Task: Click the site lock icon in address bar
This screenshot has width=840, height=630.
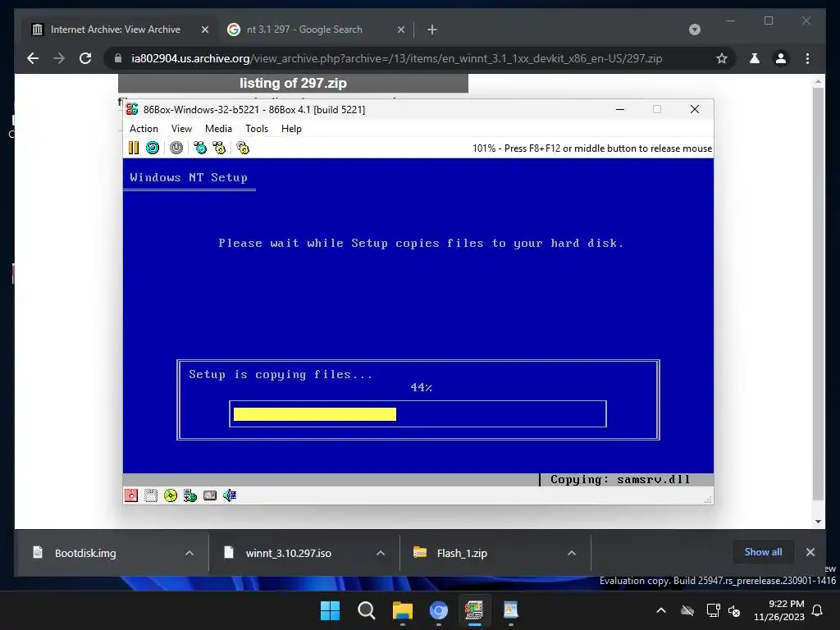Action: (118, 58)
